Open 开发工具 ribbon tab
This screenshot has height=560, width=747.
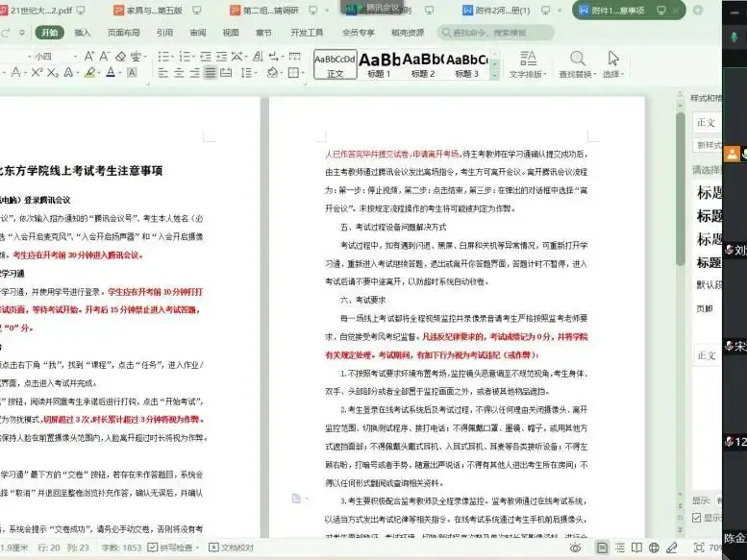(307, 33)
